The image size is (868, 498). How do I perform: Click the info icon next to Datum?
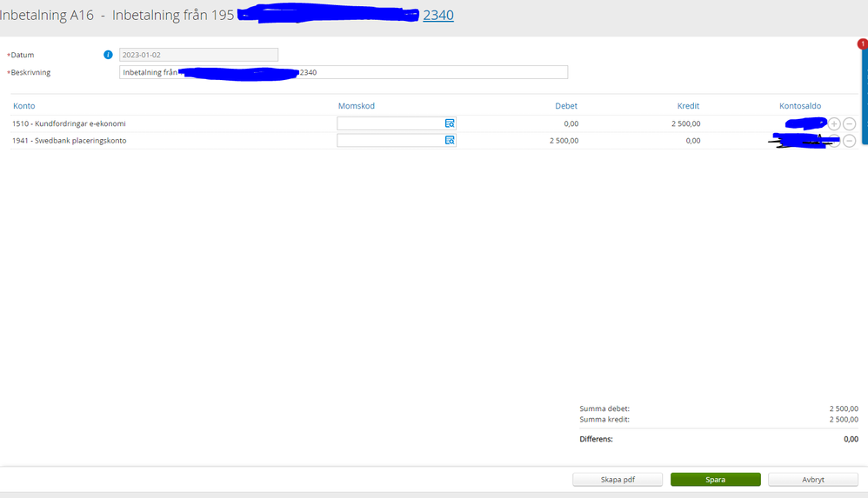pos(109,55)
